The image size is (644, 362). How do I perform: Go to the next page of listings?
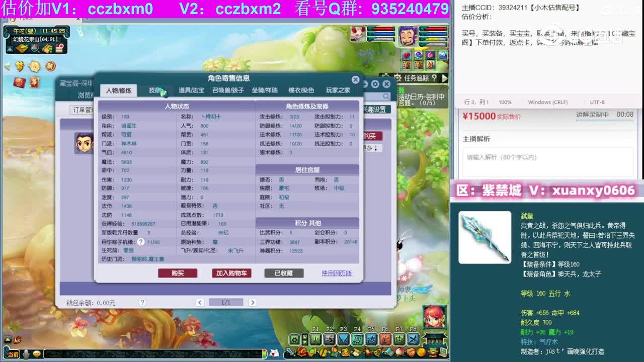(253, 302)
